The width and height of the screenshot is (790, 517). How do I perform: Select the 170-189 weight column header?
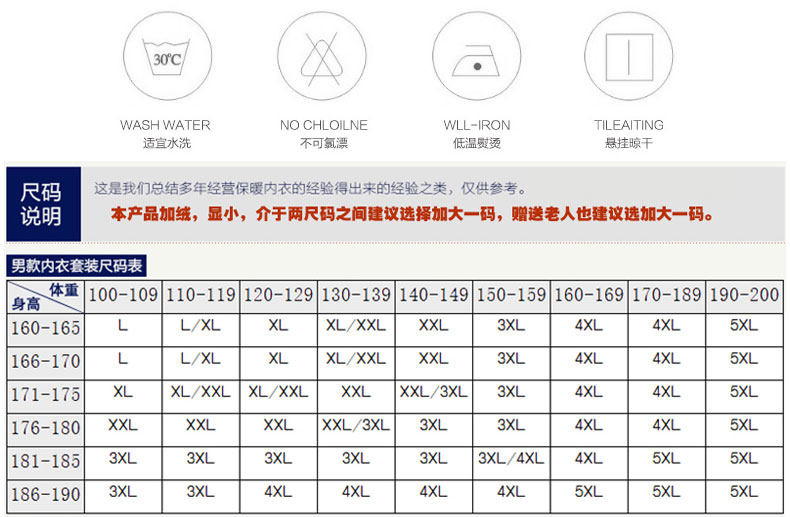(667, 295)
